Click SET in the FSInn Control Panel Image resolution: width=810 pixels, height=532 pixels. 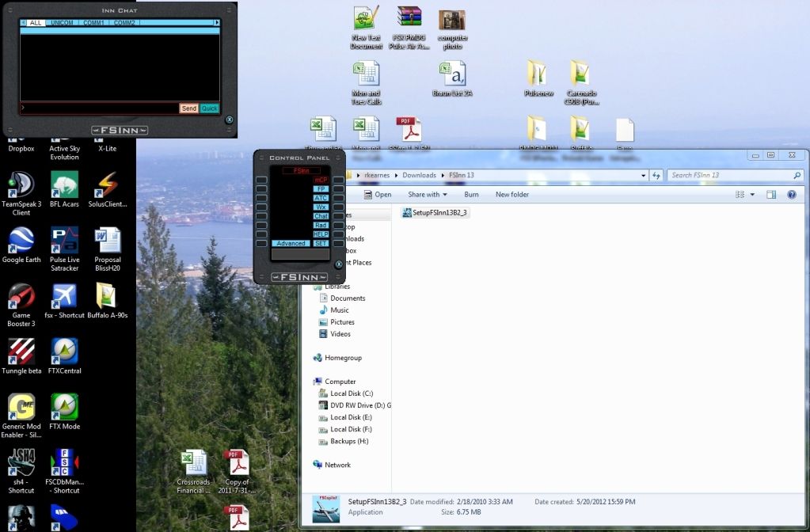(x=321, y=243)
